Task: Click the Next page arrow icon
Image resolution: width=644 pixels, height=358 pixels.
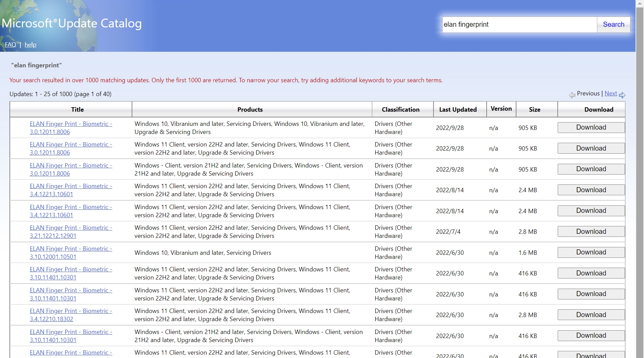Action: (x=622, y=95)
